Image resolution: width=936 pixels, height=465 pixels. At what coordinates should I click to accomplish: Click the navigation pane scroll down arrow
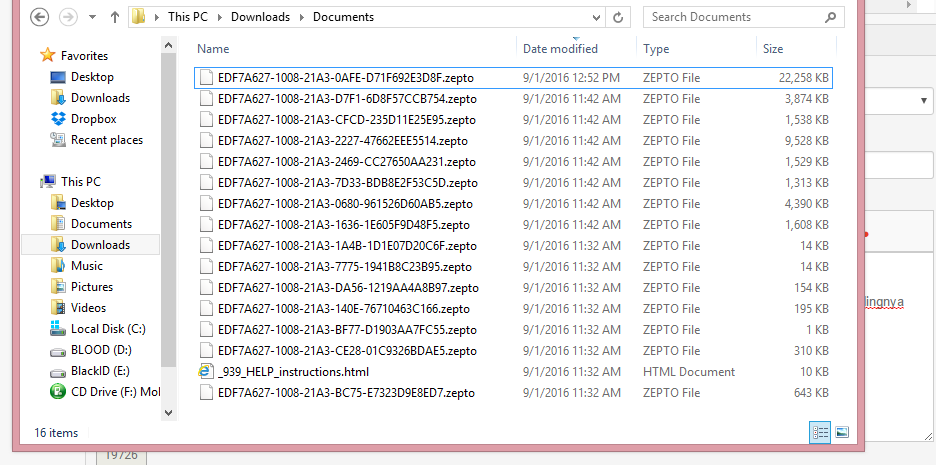pos(168,412)
